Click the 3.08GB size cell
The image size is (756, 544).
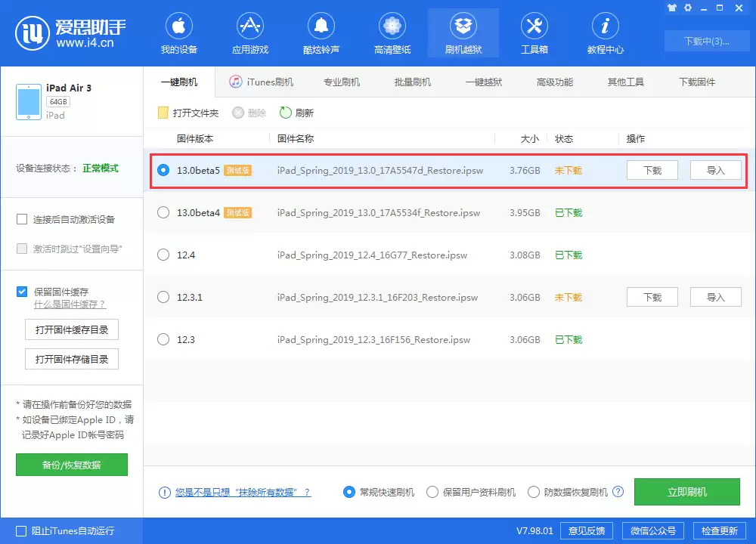click(x=525, y=255)
